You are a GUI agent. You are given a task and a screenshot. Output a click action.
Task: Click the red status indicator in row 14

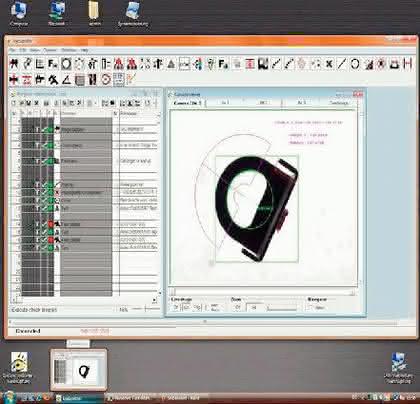point(51,224)
